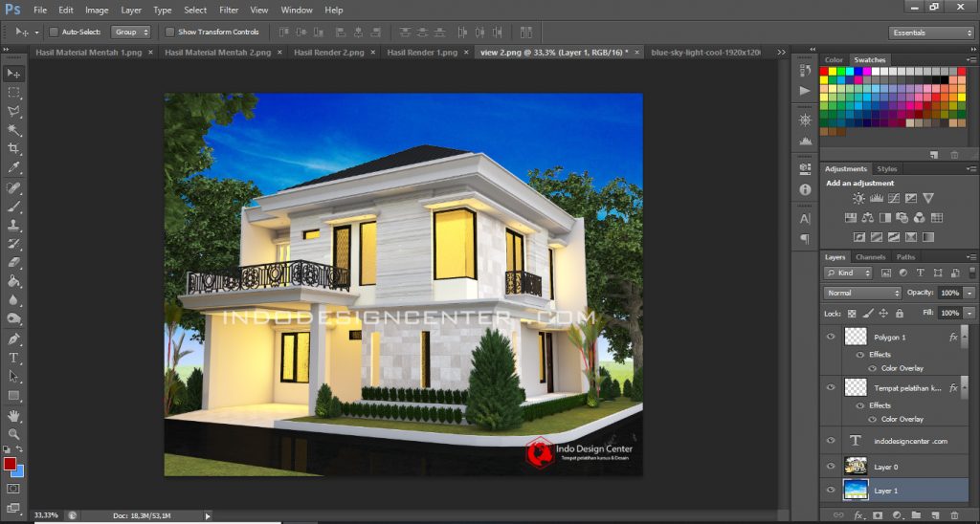Open the Normal blend mode dropdown
Image resolution: width=980 pixels, height=524 pixels.
tap(862, 293)
